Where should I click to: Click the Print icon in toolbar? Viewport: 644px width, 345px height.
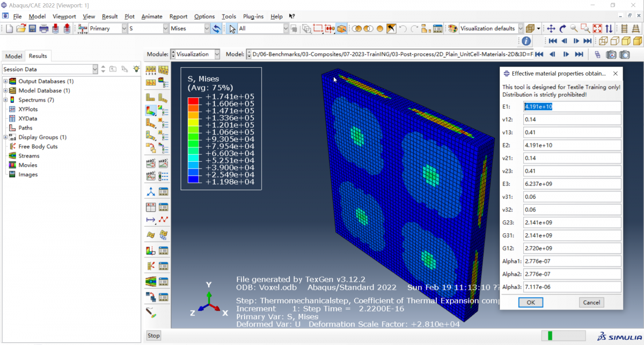43,28
